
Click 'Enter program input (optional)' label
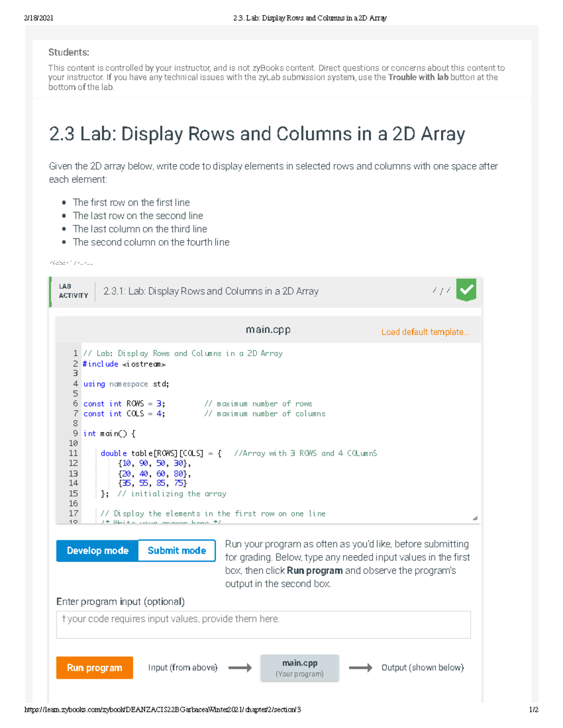click(x=121, y=601)
